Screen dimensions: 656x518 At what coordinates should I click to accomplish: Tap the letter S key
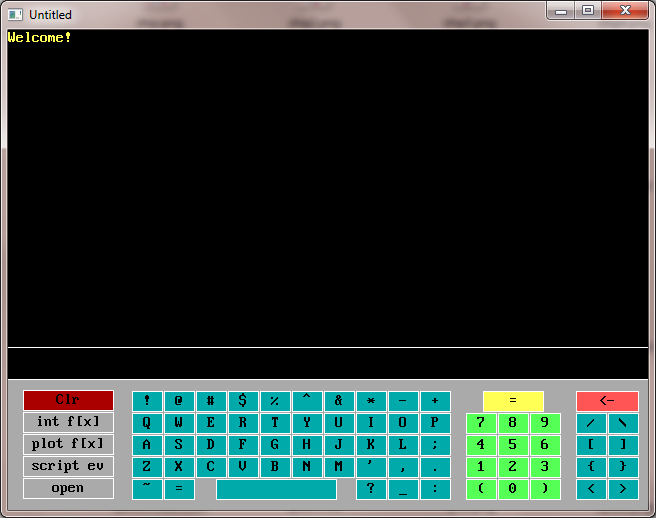click(x=179, y=445)
